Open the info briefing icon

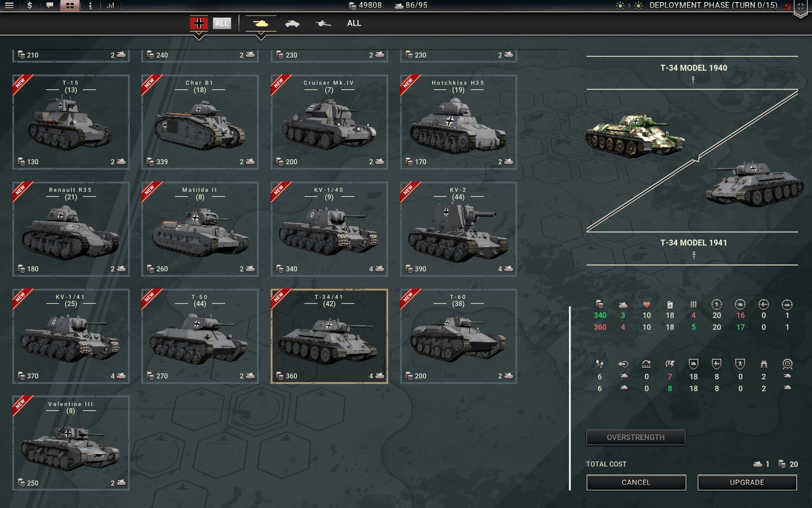pos(90,6)
